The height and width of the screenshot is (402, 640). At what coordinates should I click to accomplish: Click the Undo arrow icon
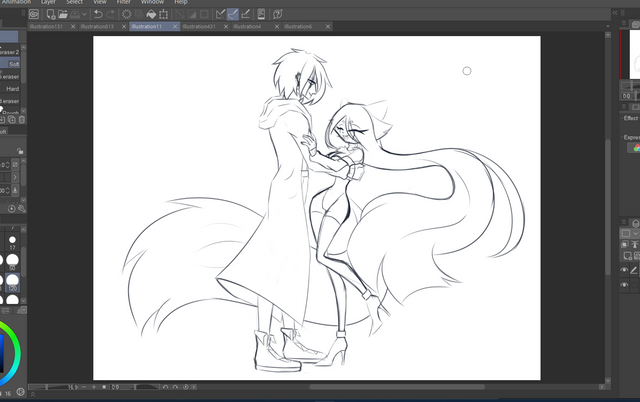click(x=98, y=14)
